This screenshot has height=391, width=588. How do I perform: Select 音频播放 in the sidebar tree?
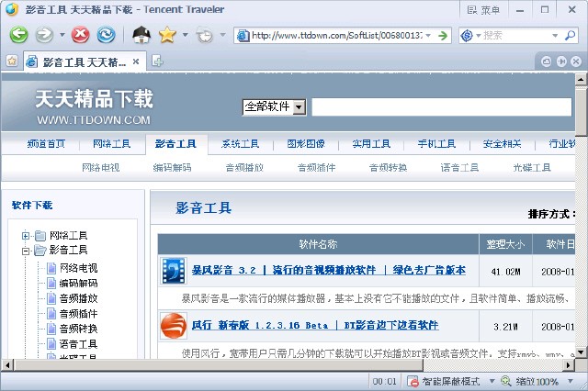tap(78, 298)
